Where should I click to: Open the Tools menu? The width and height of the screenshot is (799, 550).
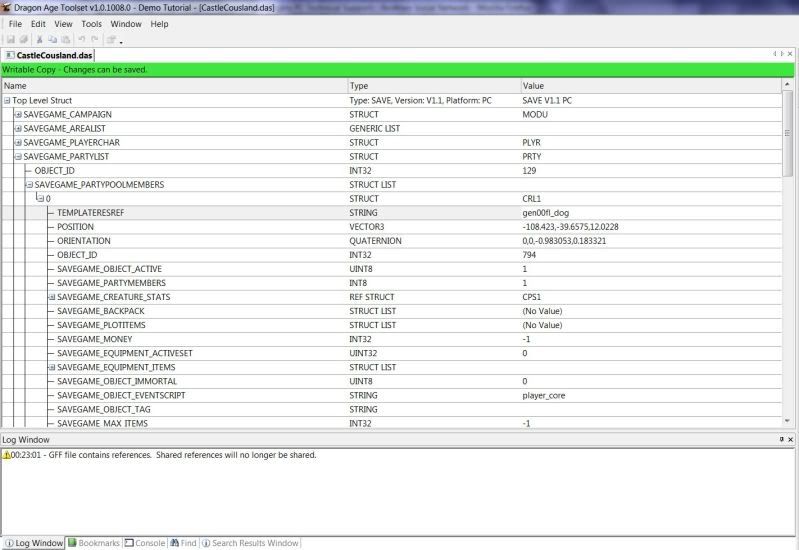(91, 24)
